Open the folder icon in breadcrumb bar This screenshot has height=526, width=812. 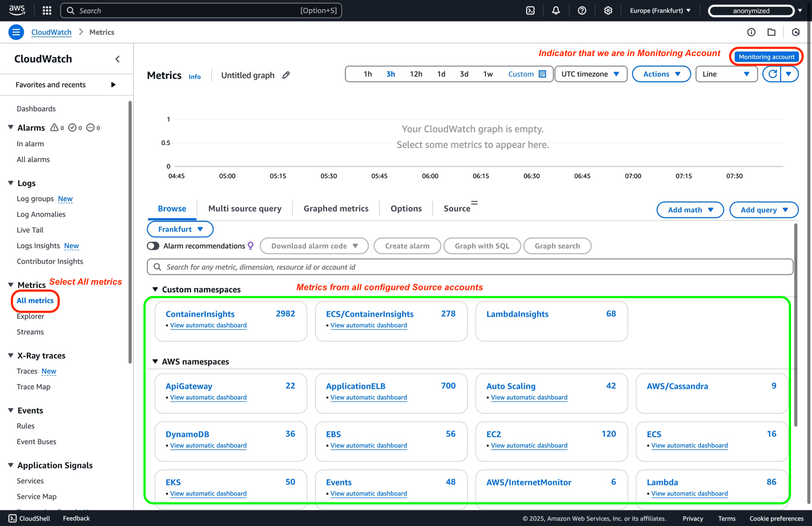point(771,32)
